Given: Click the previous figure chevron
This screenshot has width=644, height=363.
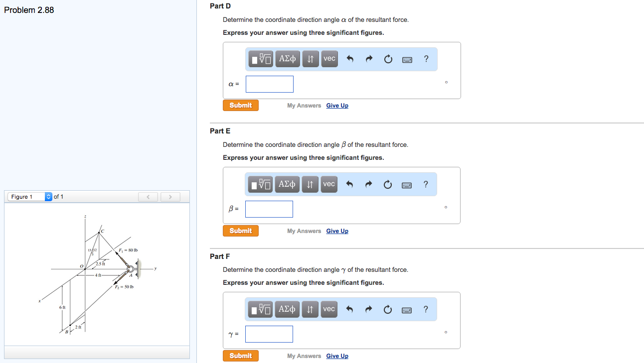Looking at the screenshot, I should pyautogui.click(x=148, y=196).
